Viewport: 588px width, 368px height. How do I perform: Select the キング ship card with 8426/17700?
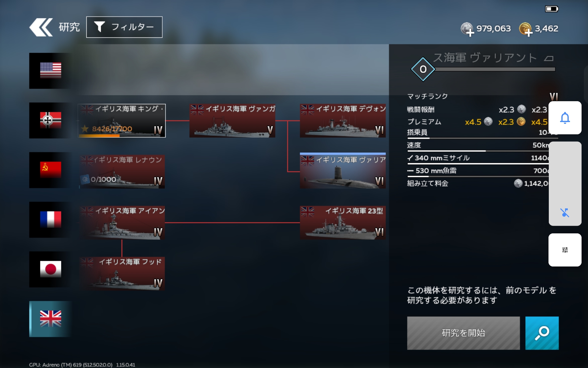pos(122,121)
